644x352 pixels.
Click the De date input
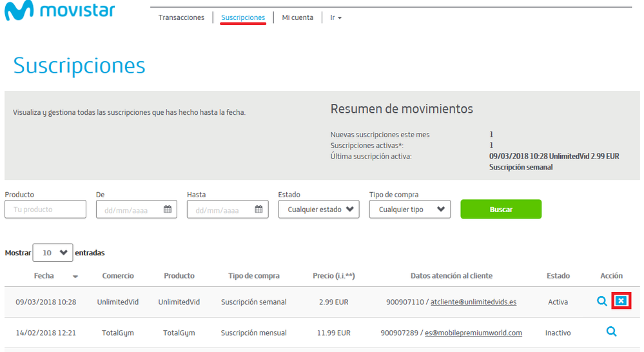tap(129, 210)
